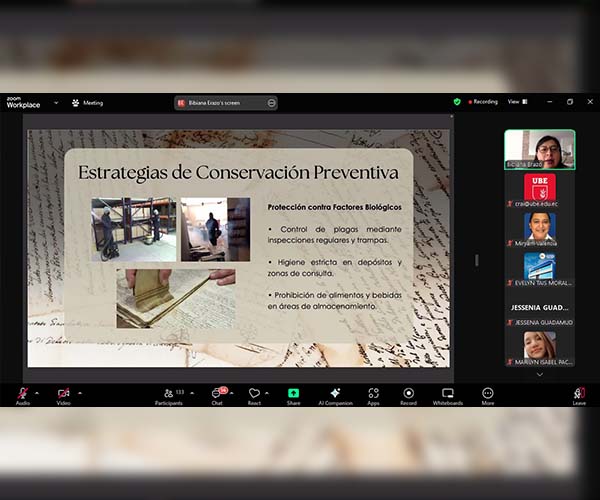Click the unread badge on Chat
This screenshot has height=500, width=600.
click(x=223, y=390)
